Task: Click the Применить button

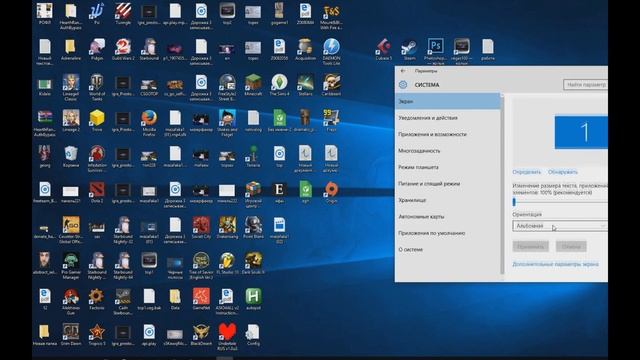Action: click(531, 246)
